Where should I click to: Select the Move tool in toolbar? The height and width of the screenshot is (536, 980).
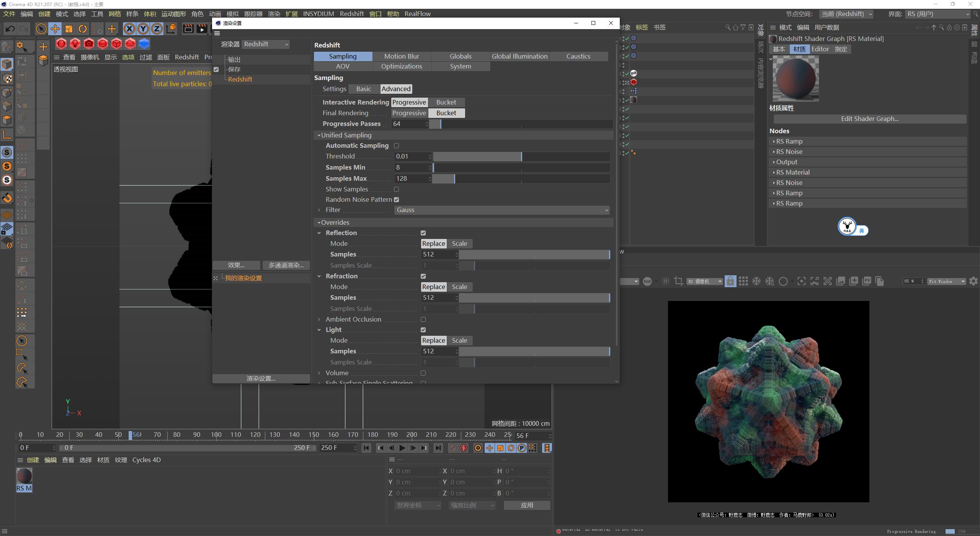click(x=55, y=29)
